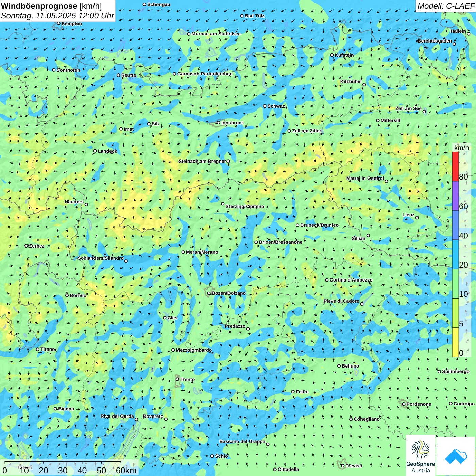
Task: Click the Bozen/Bolzano city marker
Action: (x=209, y=293)
